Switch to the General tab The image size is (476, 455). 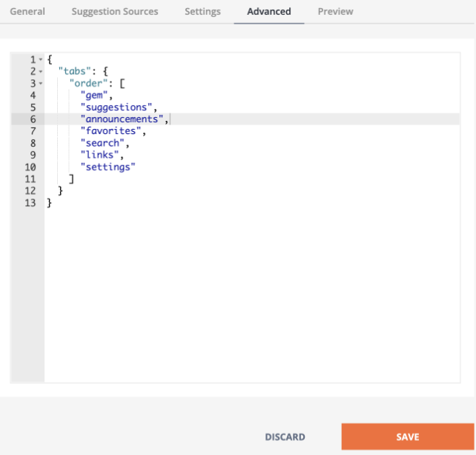tap(27, 12)
